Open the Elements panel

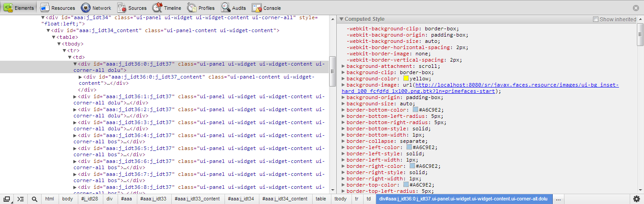click(19, 8)
